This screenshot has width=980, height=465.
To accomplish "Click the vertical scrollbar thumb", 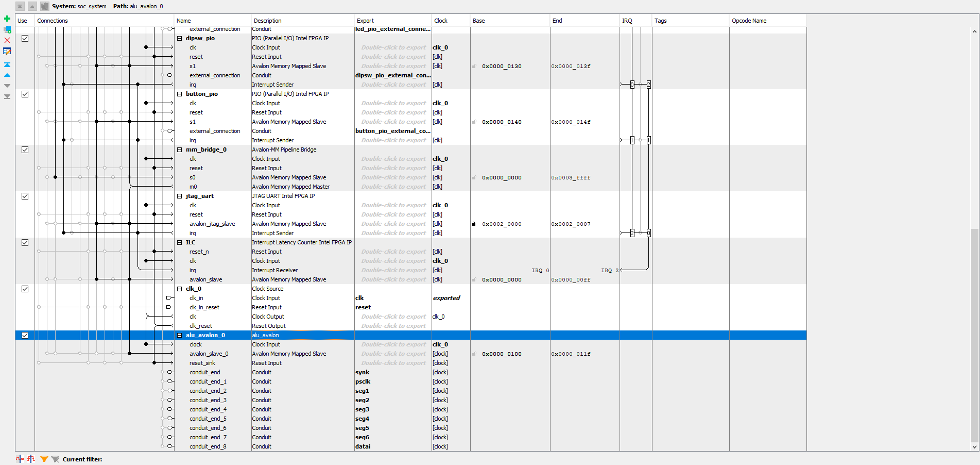I will (x=974, y=335).
